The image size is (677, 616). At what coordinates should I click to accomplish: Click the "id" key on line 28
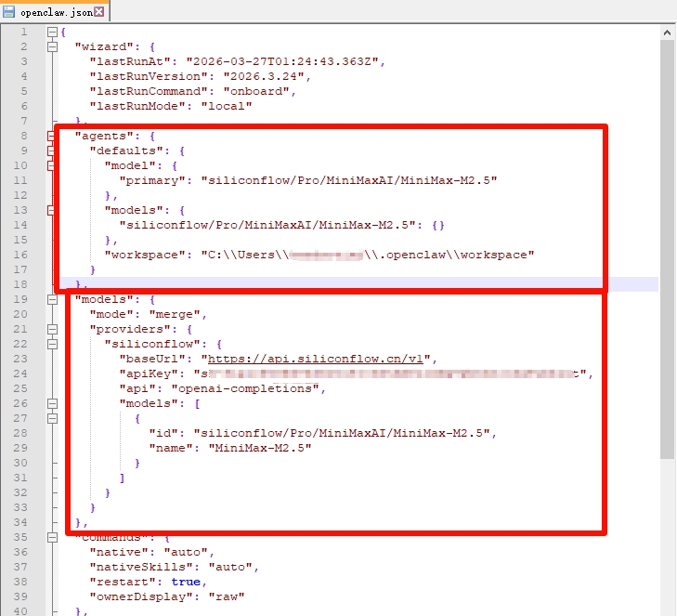coord(163,433)
